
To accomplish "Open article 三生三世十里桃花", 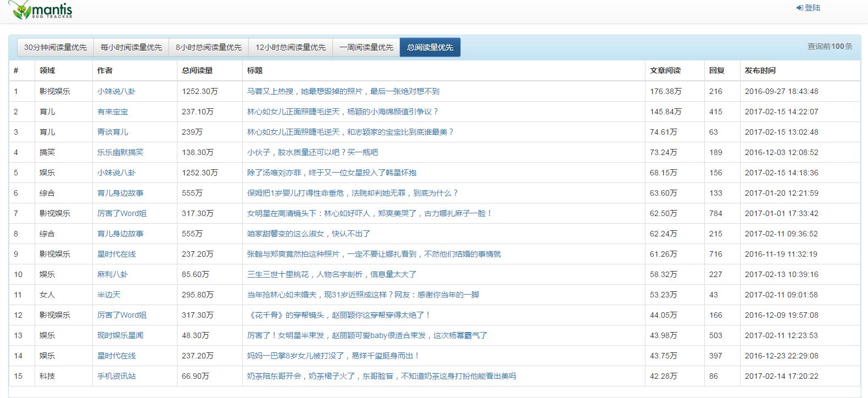I will click(x=332, y=274).
